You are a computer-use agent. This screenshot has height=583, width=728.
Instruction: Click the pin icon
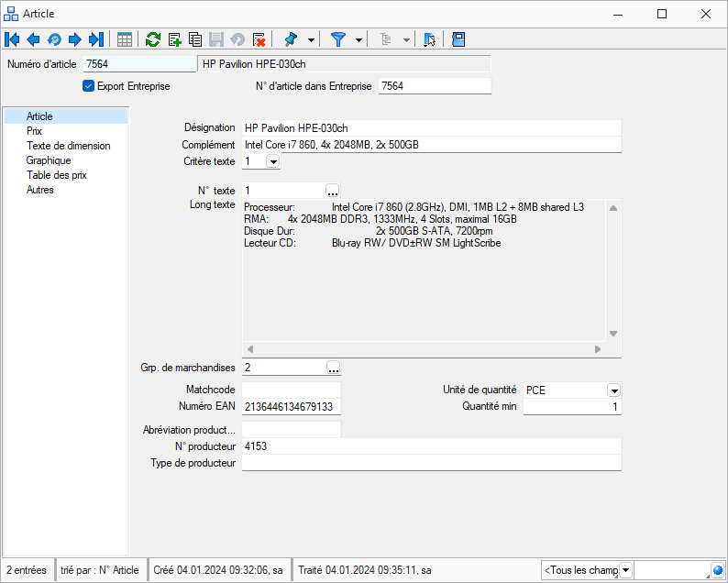(x=291, y=39)
